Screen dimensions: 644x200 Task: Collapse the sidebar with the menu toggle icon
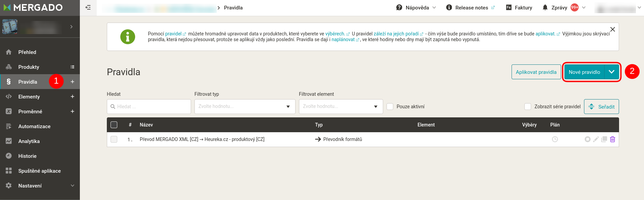88,7
